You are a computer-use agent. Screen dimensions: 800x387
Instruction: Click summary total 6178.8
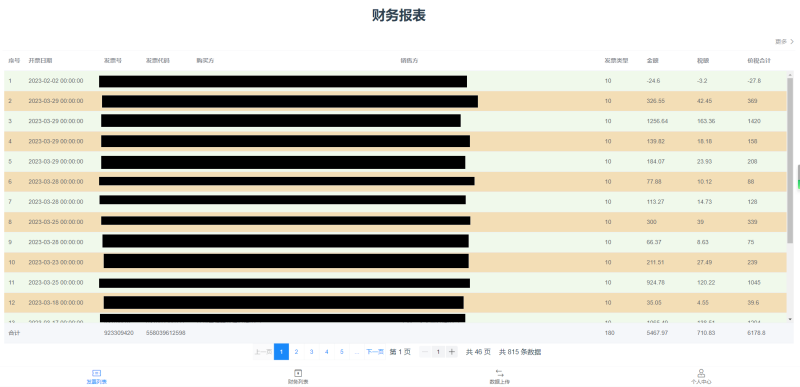(x=756, y=333)
